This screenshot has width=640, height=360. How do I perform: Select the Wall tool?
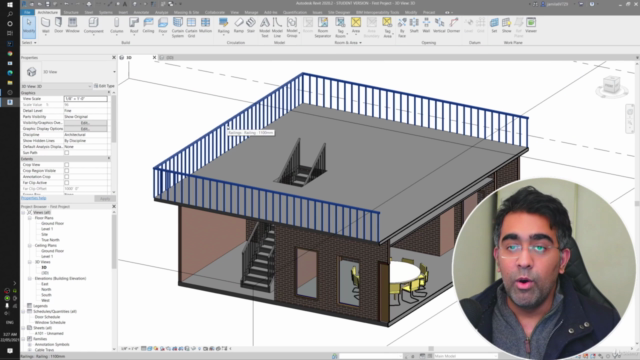45,26
